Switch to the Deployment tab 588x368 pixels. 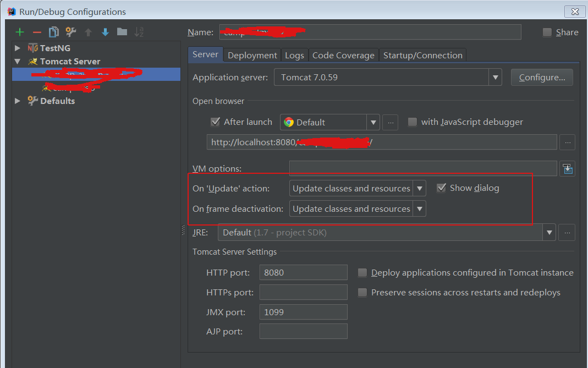point(252,55)
